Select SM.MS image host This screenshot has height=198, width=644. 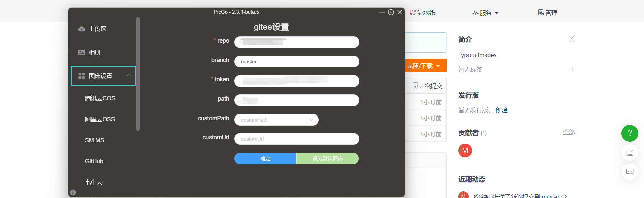point(94,140)
